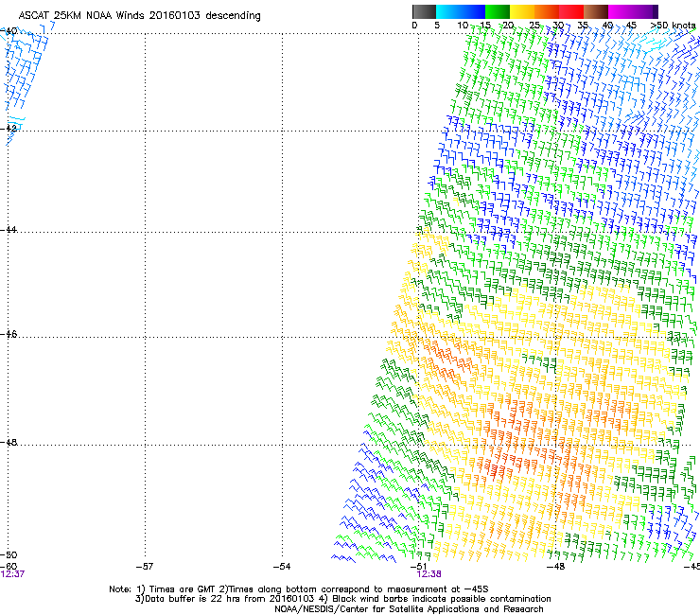Click the longitude label "-48" on bottom axis
700x615 pixels.
pyautogui.click(x=556, y=567)
